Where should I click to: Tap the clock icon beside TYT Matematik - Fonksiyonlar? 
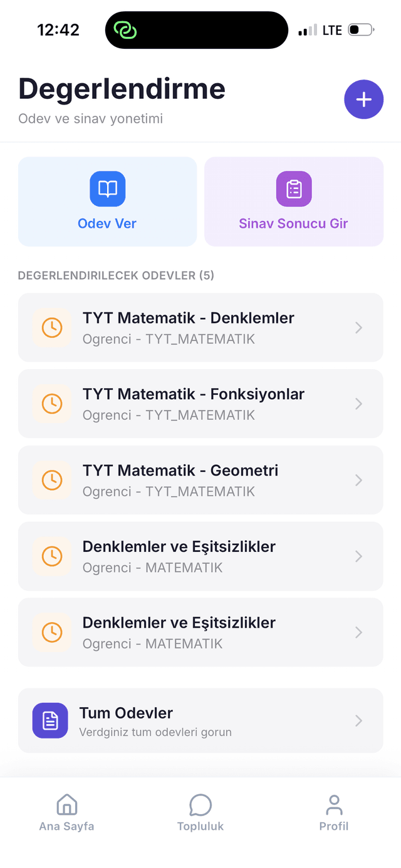pos(52,404)
